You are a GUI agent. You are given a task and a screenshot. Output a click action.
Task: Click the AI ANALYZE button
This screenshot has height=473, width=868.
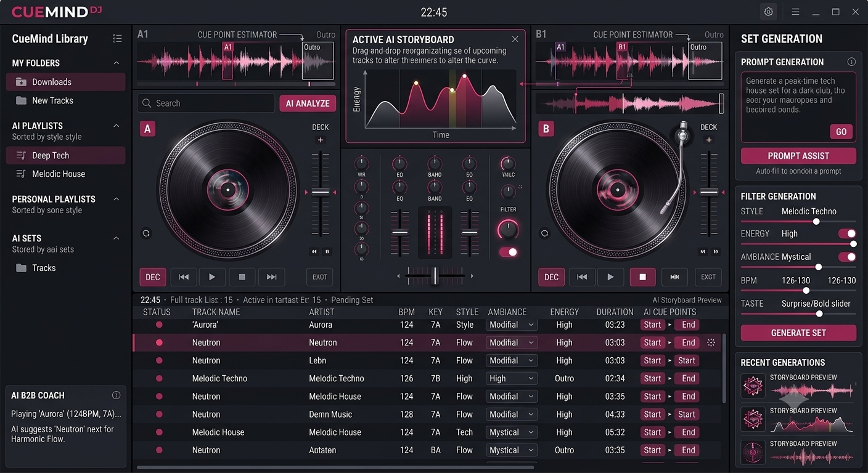tap(308, 103)
